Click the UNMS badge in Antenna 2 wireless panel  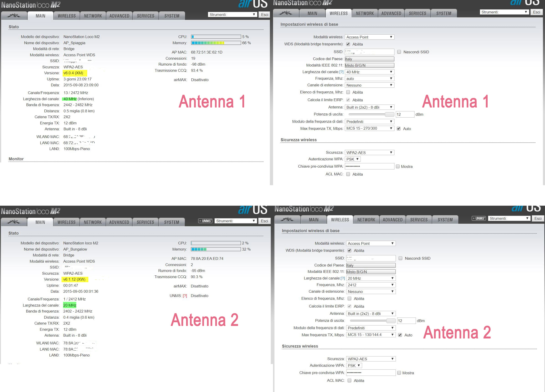479,218
